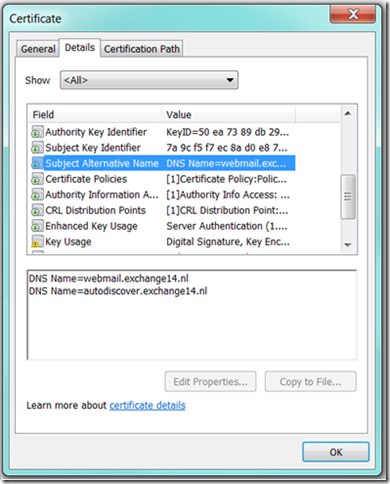Click the [1]Authority Info Access value
This screenshot has width=390, height=484.
pyautogui.click(x=228, y=195)
